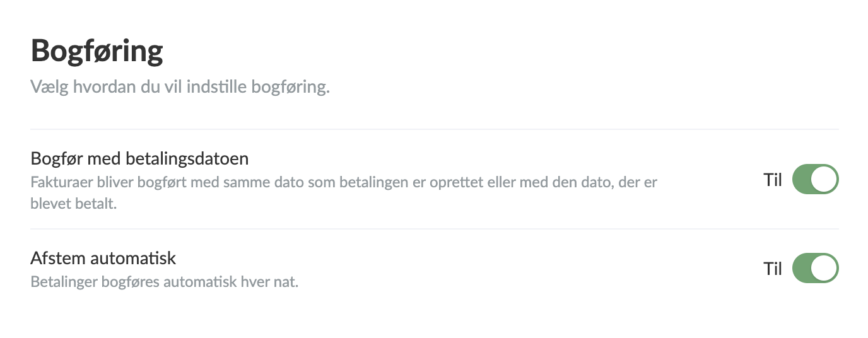Click the "Vælg hvordan du vil indstille bogføring" subtitle
The image size is (868, 338).
[x=180, y=87]
